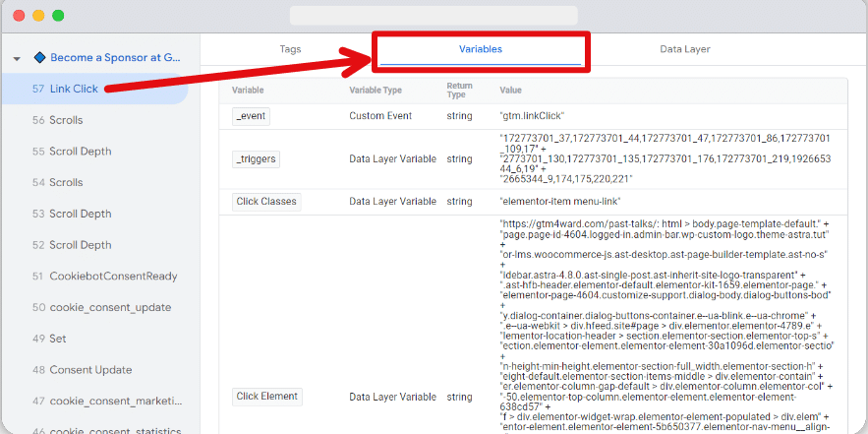Click the _triggers value text

[x=665, y=158]
